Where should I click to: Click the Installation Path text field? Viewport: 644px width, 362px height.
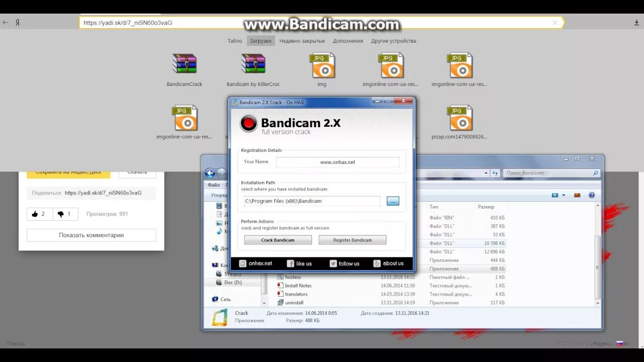pos(312,201)
